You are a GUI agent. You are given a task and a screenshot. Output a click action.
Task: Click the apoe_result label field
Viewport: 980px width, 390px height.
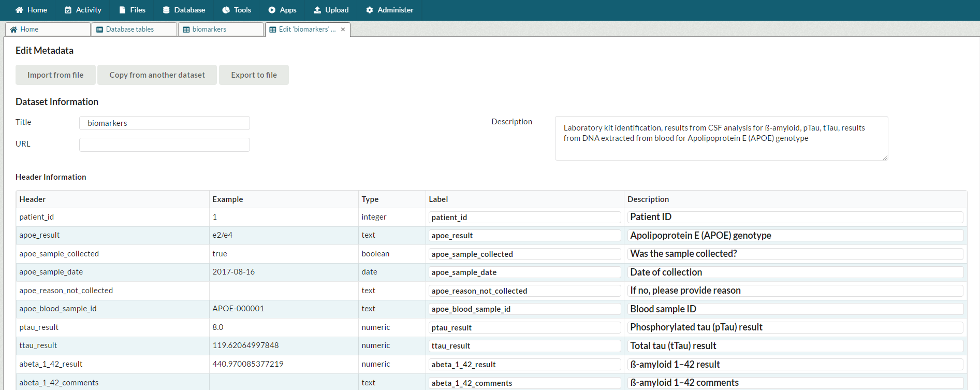[524, 236]
